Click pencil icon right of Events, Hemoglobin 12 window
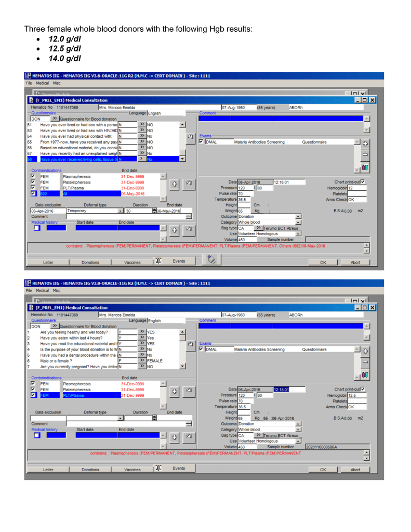 211,261
